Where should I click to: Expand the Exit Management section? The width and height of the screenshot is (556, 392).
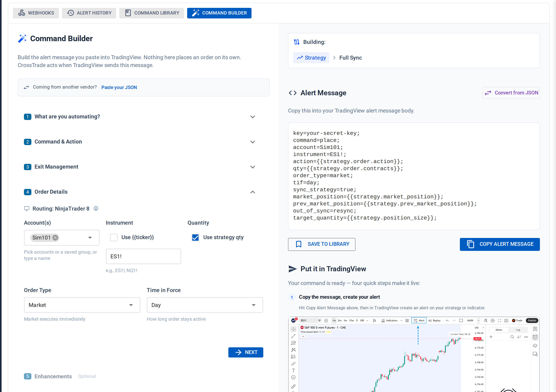point(143,167)
